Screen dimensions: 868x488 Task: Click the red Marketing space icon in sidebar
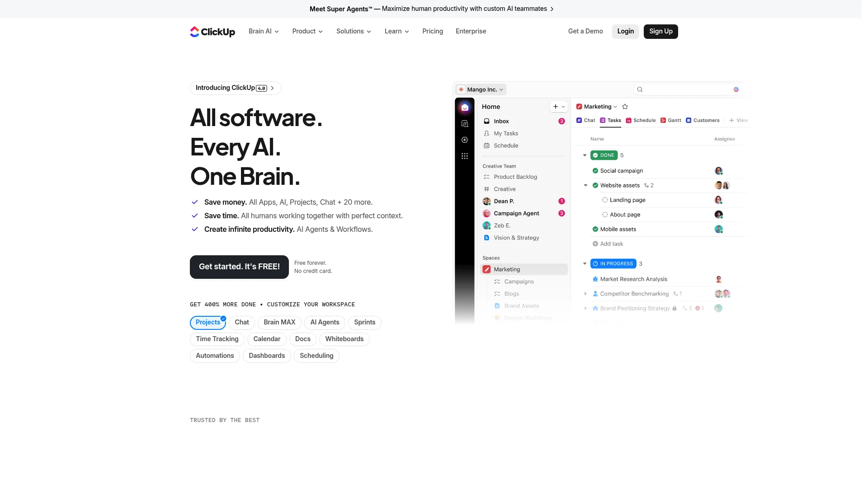coord(487,269)
